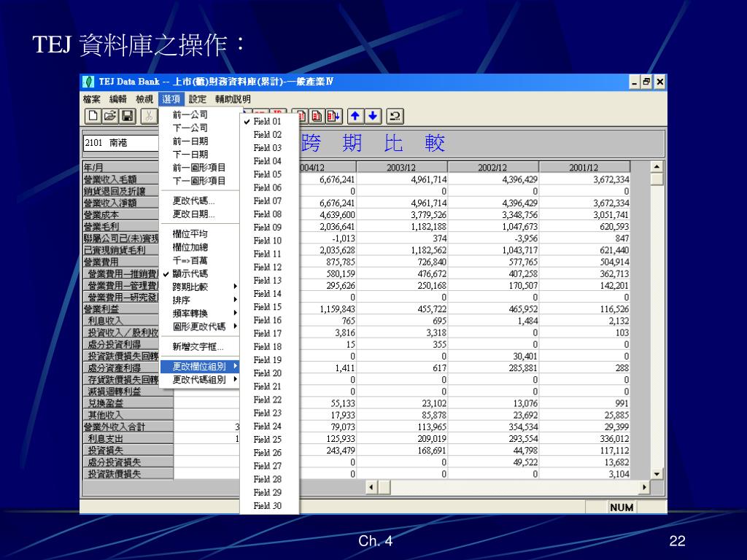
Task: Click the 2001/12 column header
Action: (x=584, y=167)
